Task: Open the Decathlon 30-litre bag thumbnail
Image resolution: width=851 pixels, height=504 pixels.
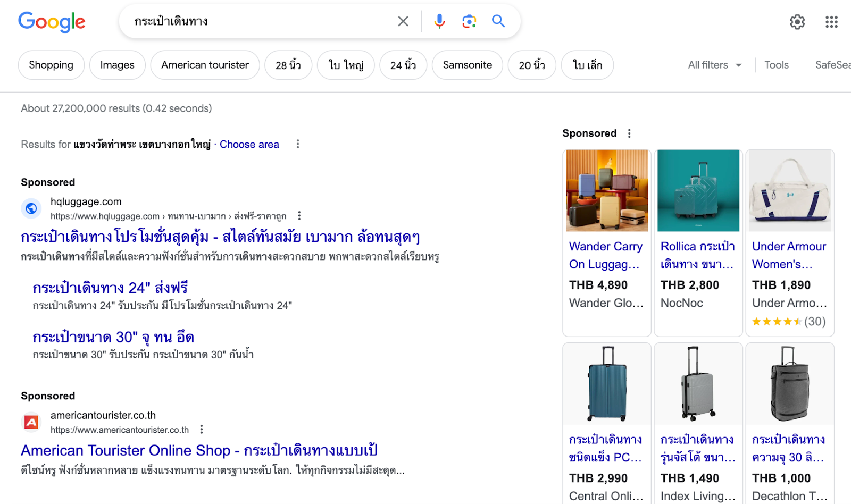Action: [x=790, y=383]
